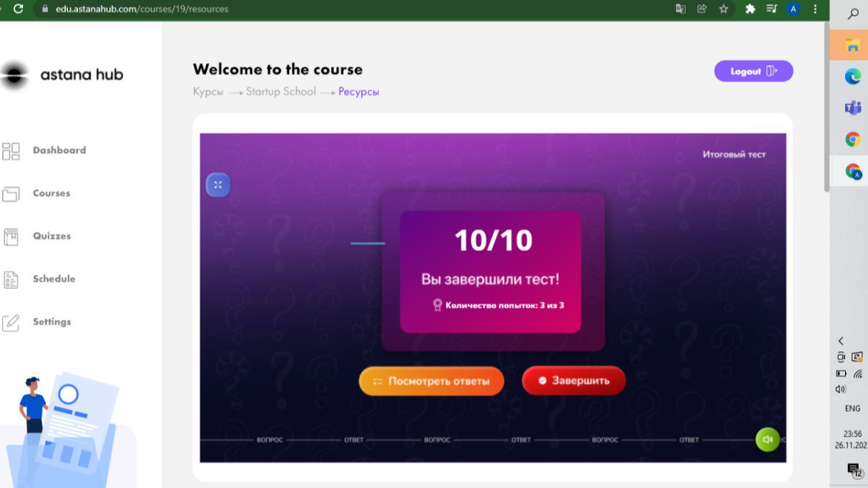Click the Курсы breadcrumb link
Image resolution: width=868 pixels, height=488 pixels.
(x=208, y=92)
